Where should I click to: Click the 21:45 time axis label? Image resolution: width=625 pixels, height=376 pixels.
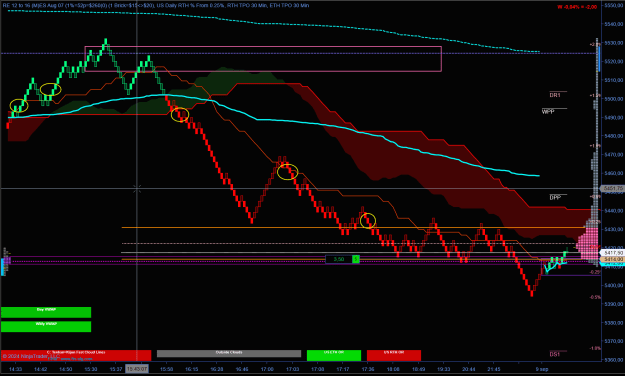tap(494, 369)
